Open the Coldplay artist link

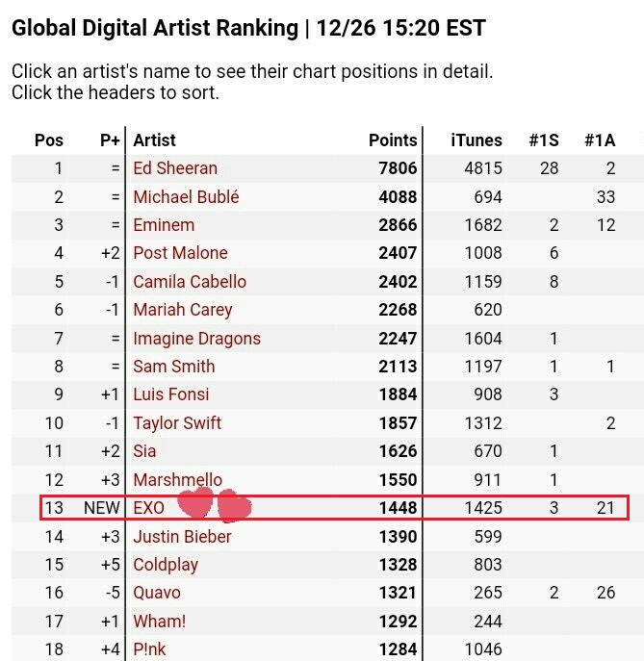pyautogui.click(x=166, y=565)
